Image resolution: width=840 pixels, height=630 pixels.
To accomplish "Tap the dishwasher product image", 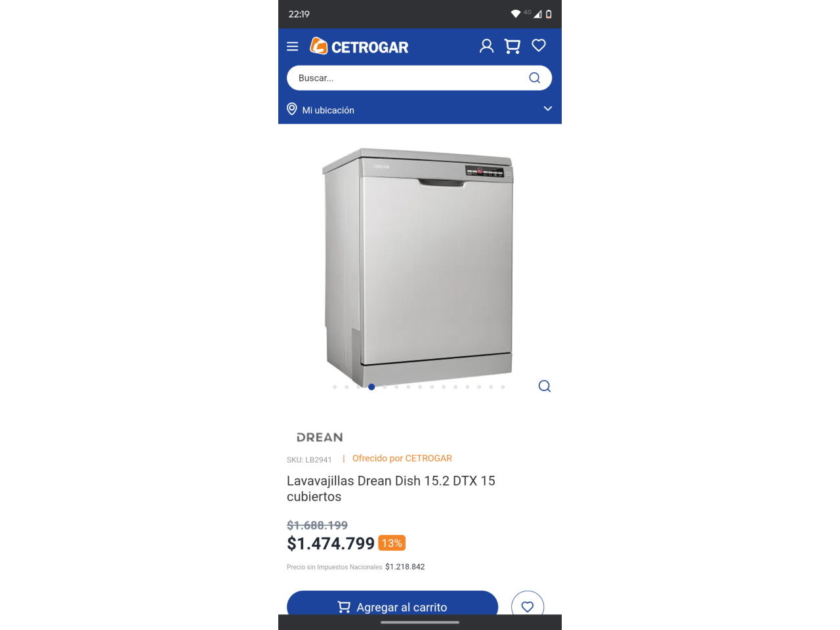I will pyautogui.click(x=419, y=266).
